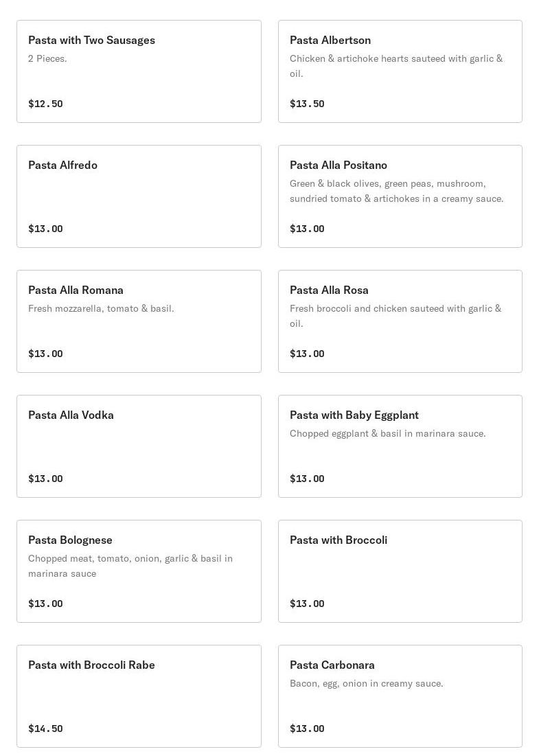Choose the Pasta Bolognese card
Viewport: 539px width, 756px height.
[139, 571]
